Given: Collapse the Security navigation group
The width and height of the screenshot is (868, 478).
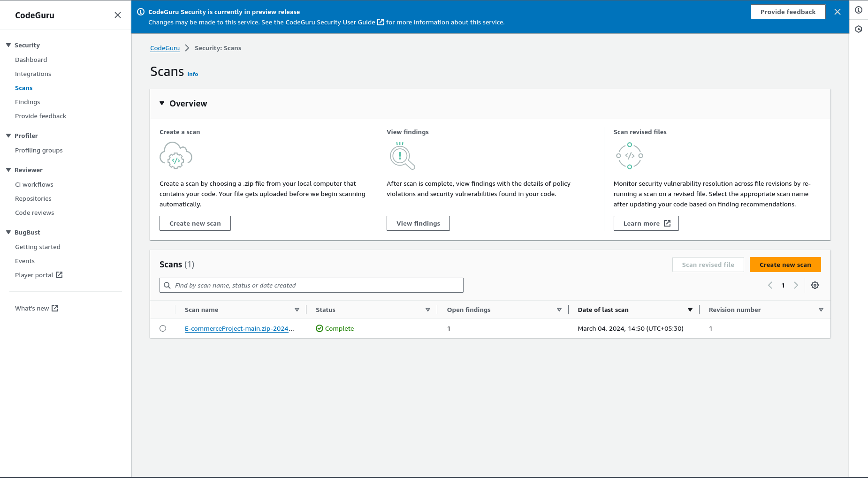Looking at the screenshot, I should click(8, 45).
